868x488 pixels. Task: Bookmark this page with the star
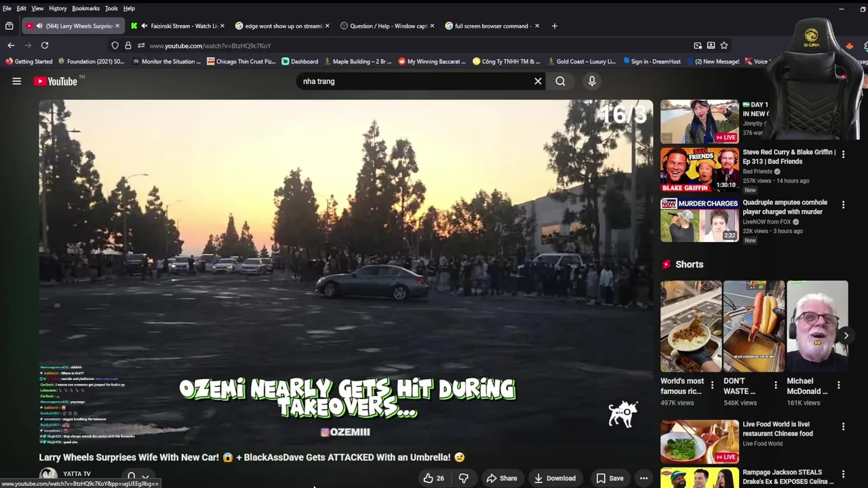[724, 45]
